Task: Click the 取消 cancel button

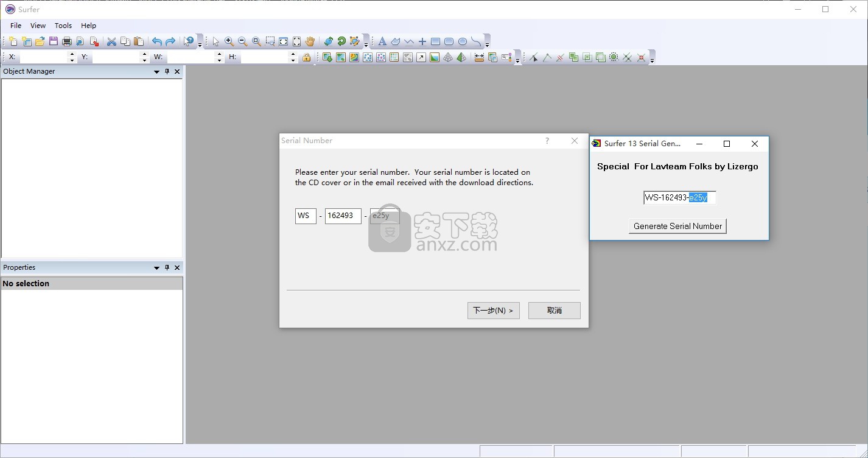Action: (555, 311)
